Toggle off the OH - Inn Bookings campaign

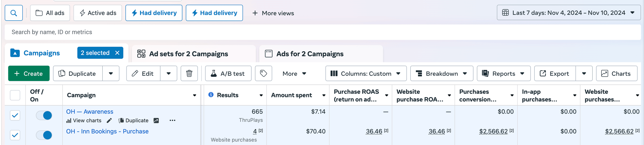pos(44,135)
